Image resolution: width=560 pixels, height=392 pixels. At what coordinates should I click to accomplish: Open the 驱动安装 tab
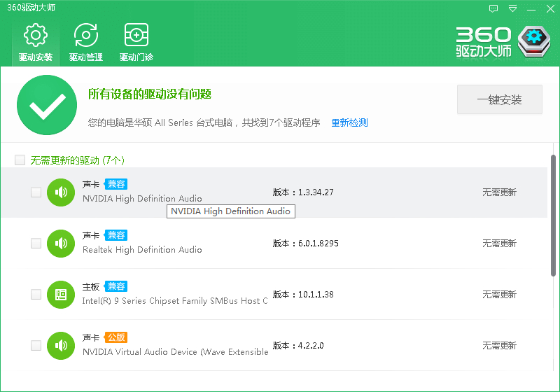pos(36,43)
